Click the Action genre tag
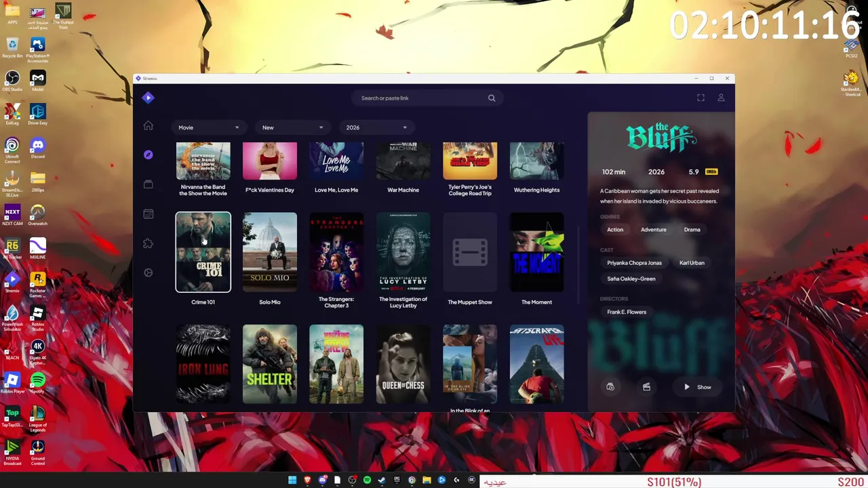 [x=615, y=230]
